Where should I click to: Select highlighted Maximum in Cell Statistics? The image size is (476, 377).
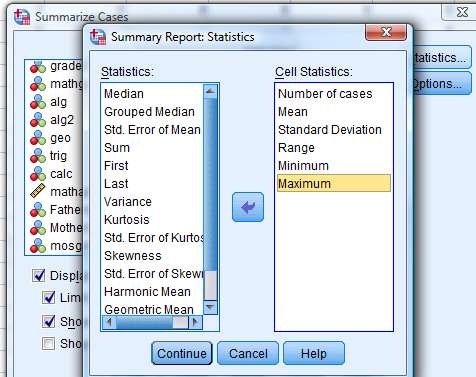click(x=334, y=183)
